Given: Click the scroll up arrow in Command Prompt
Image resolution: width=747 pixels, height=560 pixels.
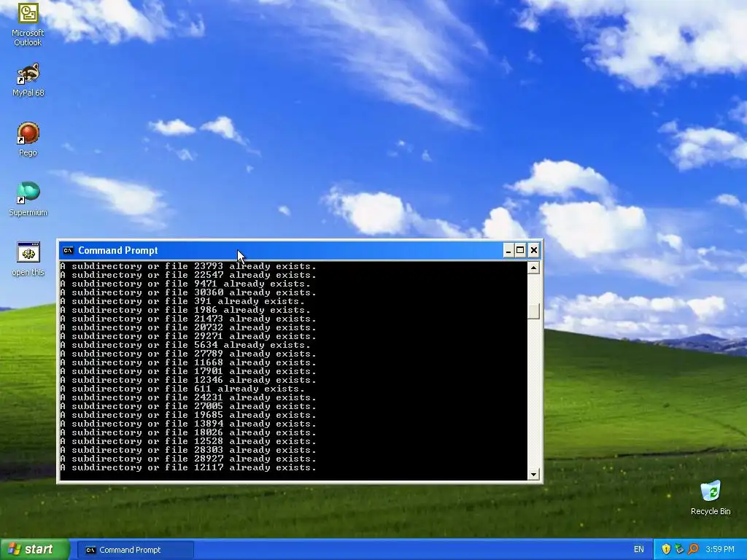Looking at the screenshot, I should coord(533,268).
